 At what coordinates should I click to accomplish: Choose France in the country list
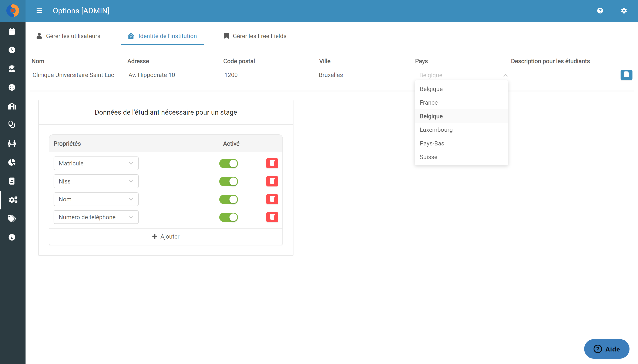461,102
